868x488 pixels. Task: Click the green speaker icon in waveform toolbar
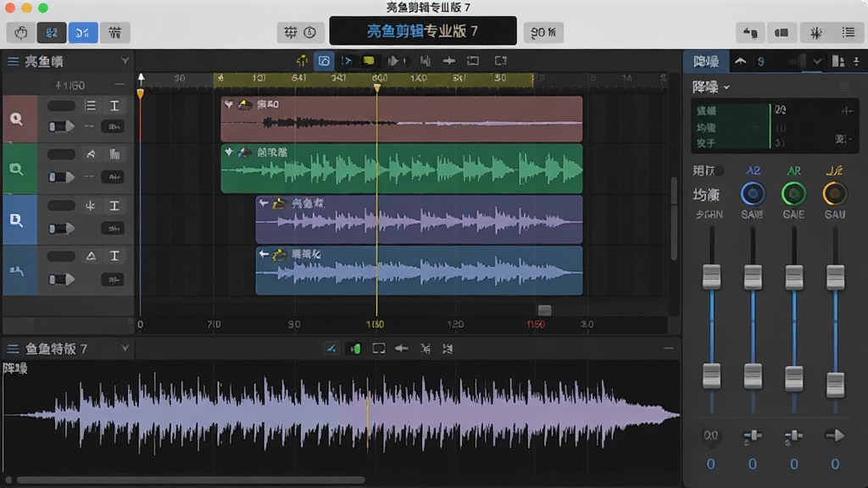point(355,348)
